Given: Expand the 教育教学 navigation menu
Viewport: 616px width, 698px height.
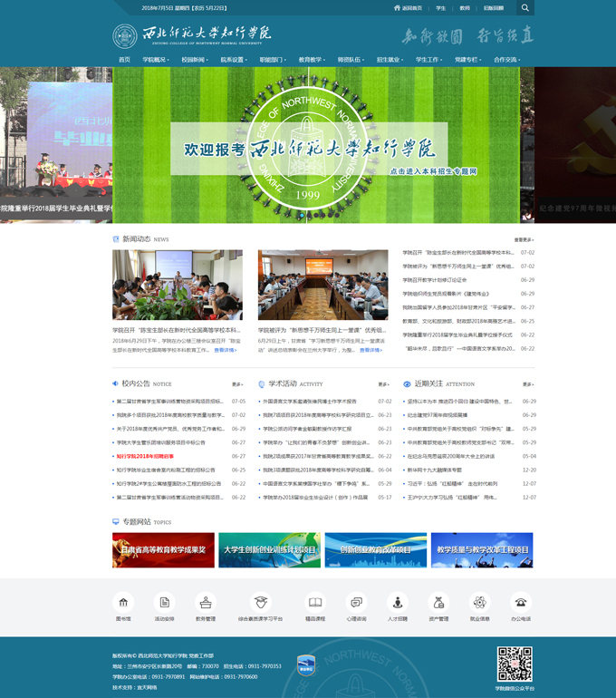Looking at the screenshot, I should 312,60.
